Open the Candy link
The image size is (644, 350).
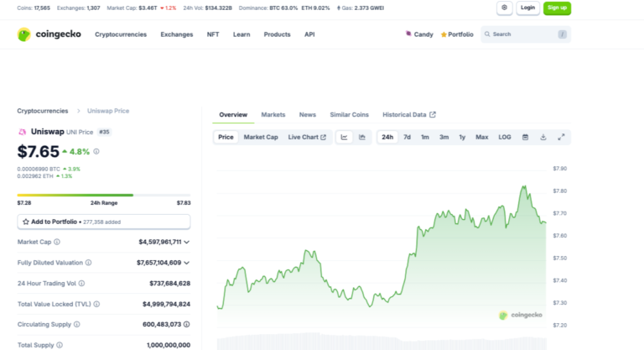(x=419, y=34)
